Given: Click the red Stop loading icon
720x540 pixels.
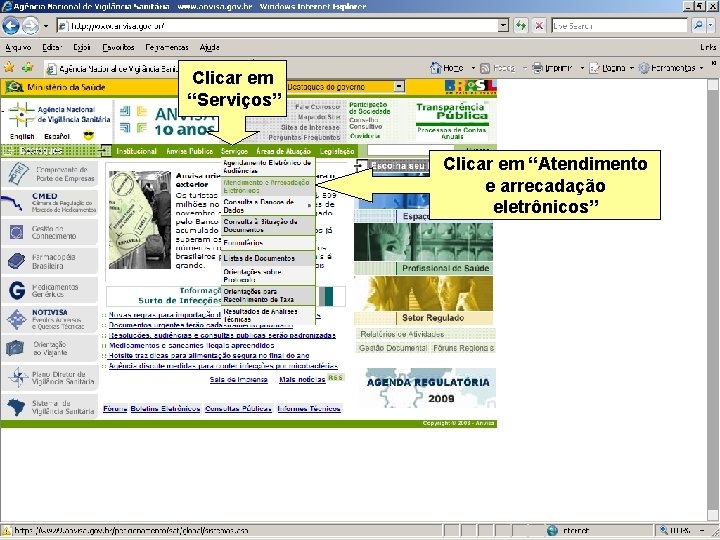Looking at the screenshot, I should (539, 26).
